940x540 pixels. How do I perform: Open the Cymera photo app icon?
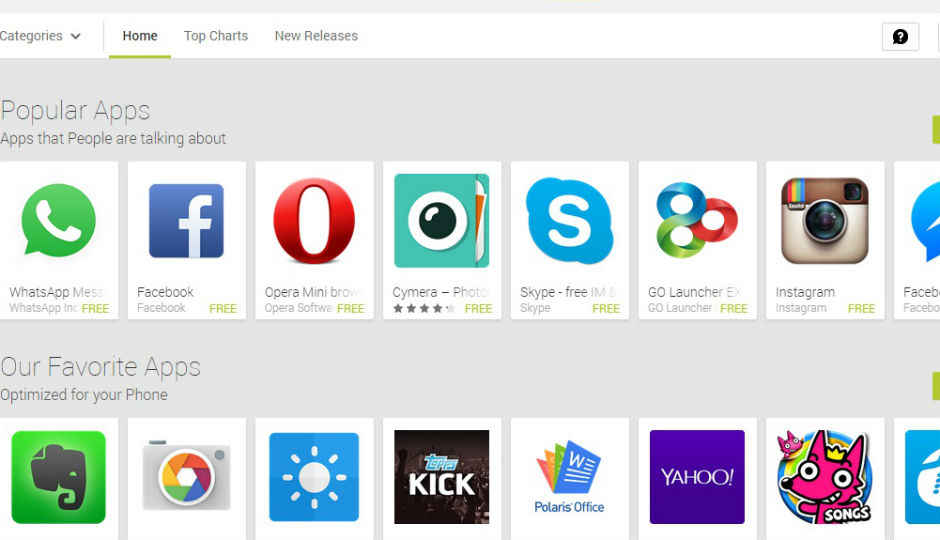pos(442,221)
